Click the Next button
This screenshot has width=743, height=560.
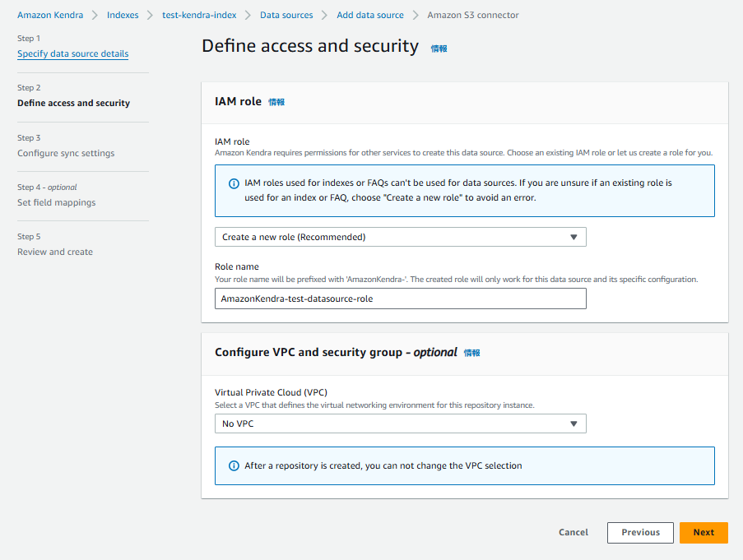704,533
